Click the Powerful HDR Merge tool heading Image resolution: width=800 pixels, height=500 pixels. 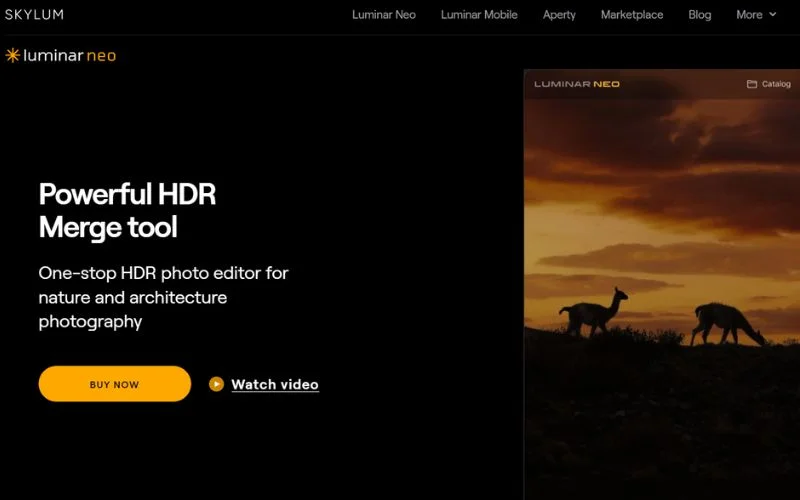127,210
